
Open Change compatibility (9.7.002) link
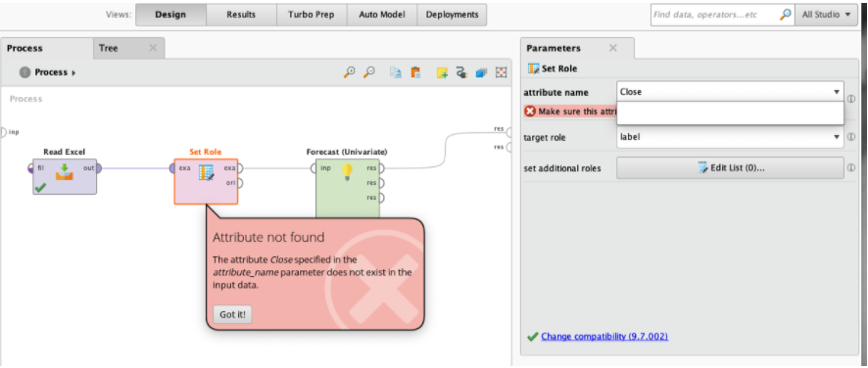[604, 336]
